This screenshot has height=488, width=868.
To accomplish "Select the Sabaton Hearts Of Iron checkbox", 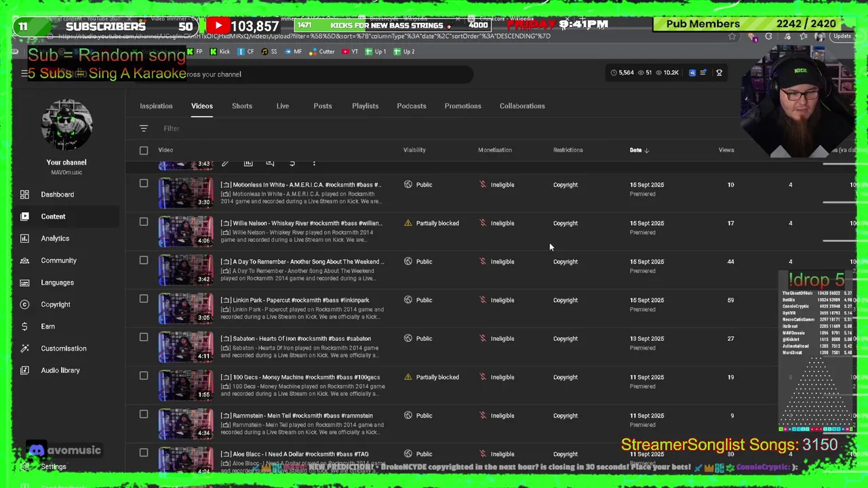I will tap(144, 337).
